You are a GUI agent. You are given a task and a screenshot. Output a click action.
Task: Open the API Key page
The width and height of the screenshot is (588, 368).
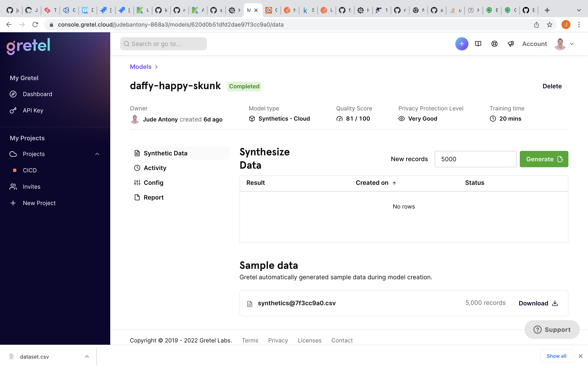[x=33, y=110]
